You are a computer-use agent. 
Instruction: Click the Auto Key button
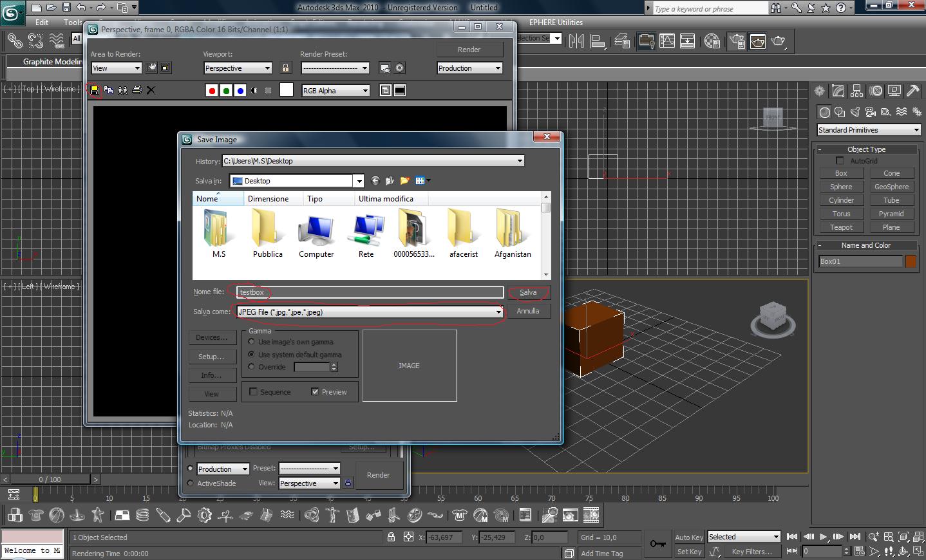(689, 537)
